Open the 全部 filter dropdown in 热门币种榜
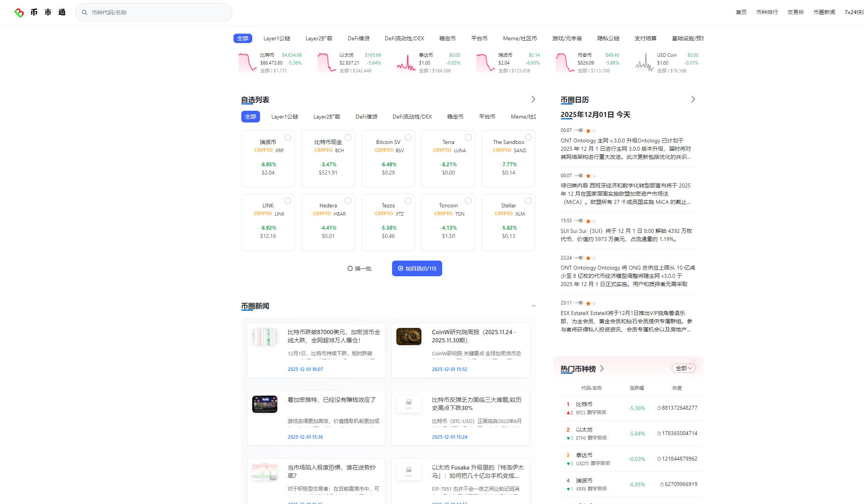The width and height of the screenshot is (864, 504). click(x=683, y=368)
